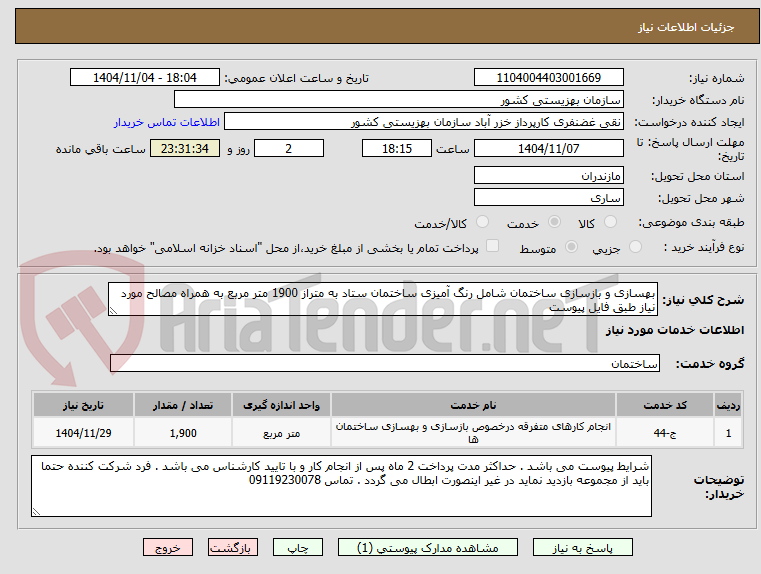Click the نام خدمت column header
Image resolution: width=761 pixels, height=574 pixels.
pos(473,405)
